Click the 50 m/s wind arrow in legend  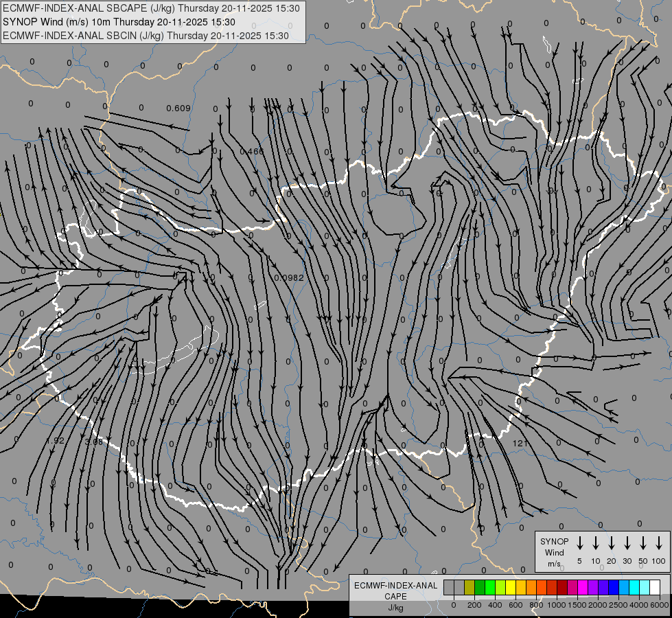point(643,543)
